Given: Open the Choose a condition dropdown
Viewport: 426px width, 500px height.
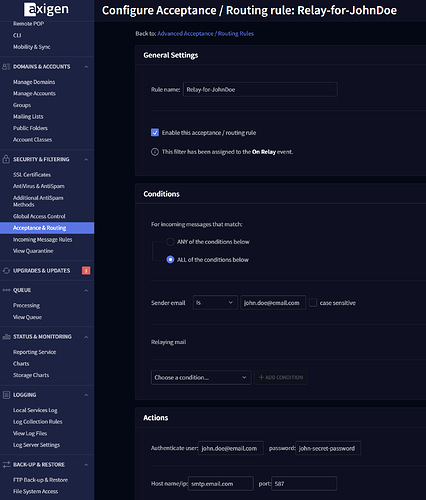Looking at the screenshot, I should point(201,378).
